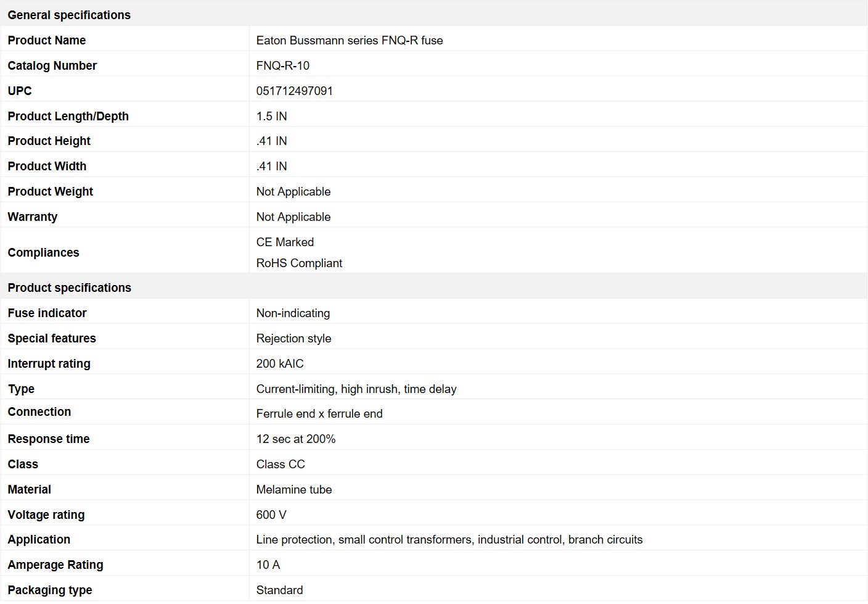Click the Product Height label
Screen dimensions: 868x604
click(49, 141)
